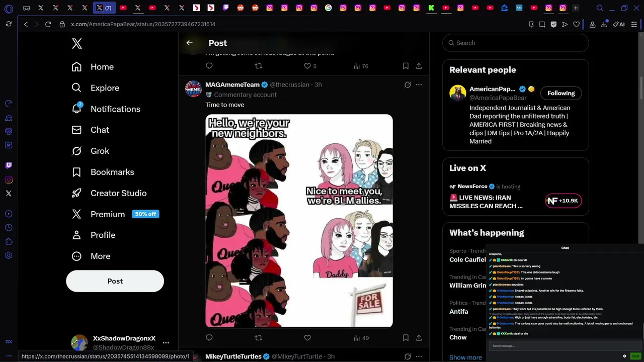This screenshot has width=644, height=362.
Task: Click the x.com address bar URL
Action: tap(143, 24)
